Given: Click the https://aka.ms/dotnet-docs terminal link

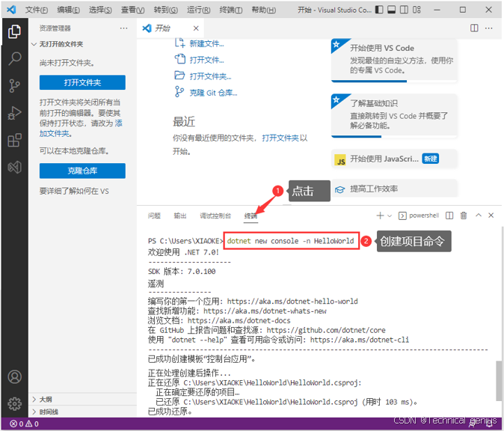Looking at the screenshot, I should pos(239,321).
